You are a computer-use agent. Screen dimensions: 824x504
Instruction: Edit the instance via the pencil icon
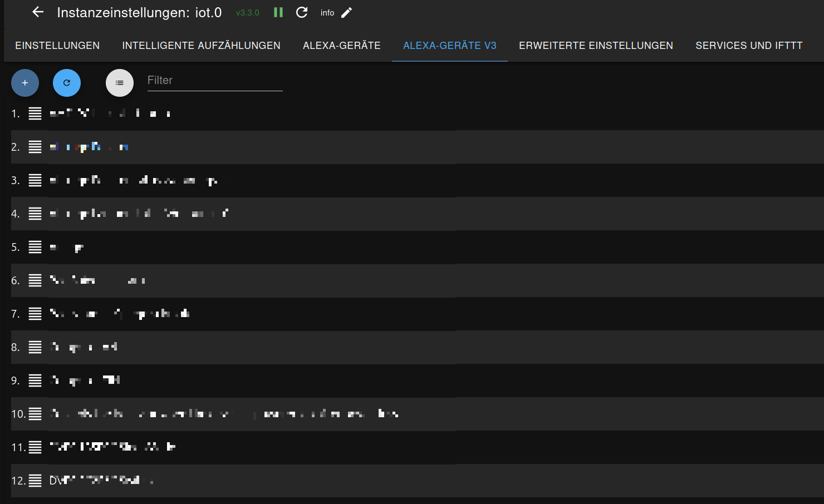click(x=347, y=12)
